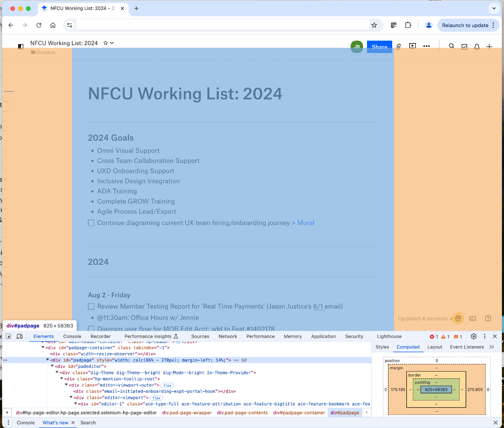Click the flex badge on editor-viewport-outer
504x428 pixels.
pos(167,385)
